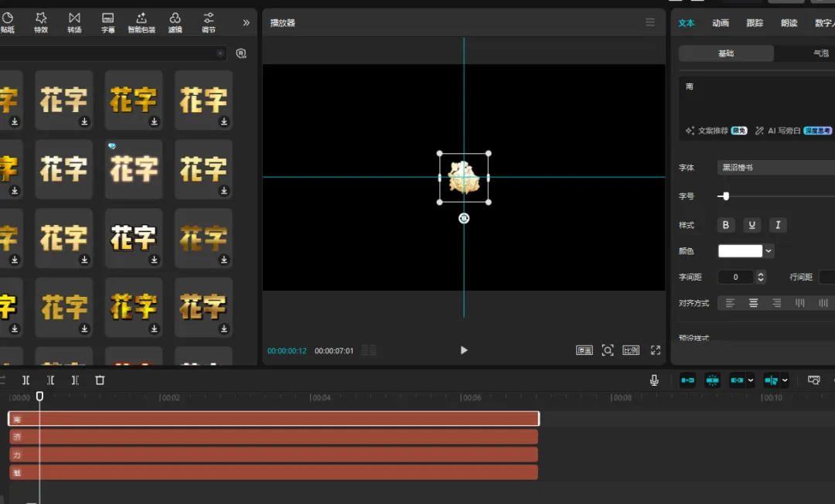Toggle italic text style
Viewport: 835px width, 504px height.
778,225
